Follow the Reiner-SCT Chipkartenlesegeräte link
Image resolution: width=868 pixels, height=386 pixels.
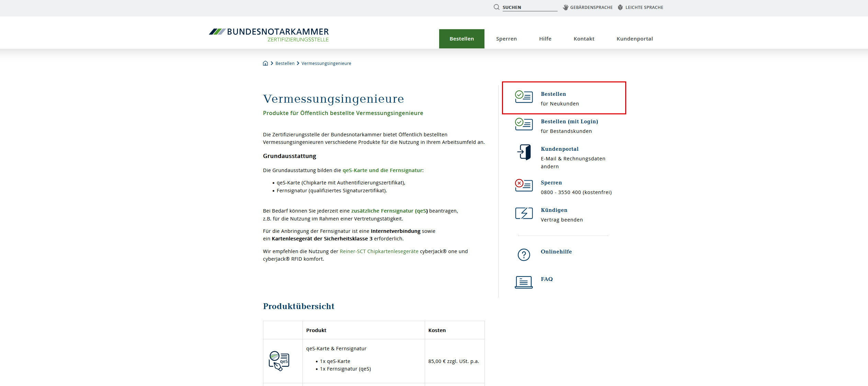(x=379, y=251)
